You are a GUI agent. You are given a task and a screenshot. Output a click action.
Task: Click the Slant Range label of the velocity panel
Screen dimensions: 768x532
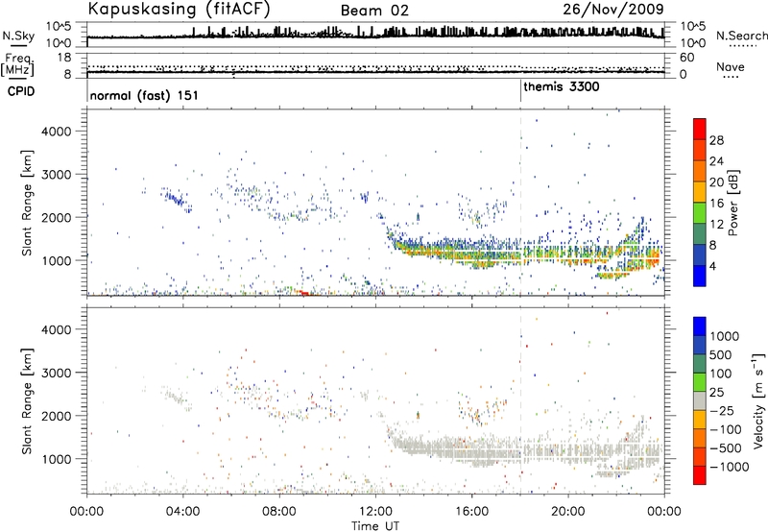(x=27, y=401)
